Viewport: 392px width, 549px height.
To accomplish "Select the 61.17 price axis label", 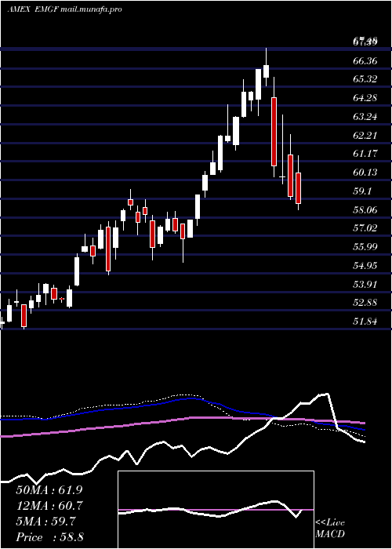I will click(365, 154).
